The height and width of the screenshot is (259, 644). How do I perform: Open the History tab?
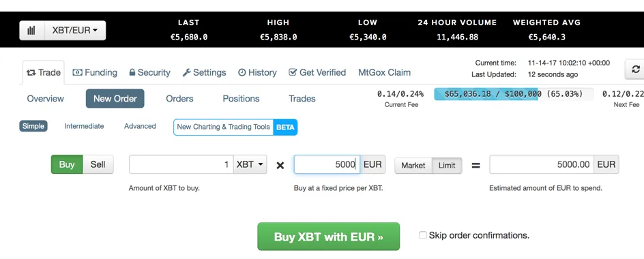tap(257, 73)
